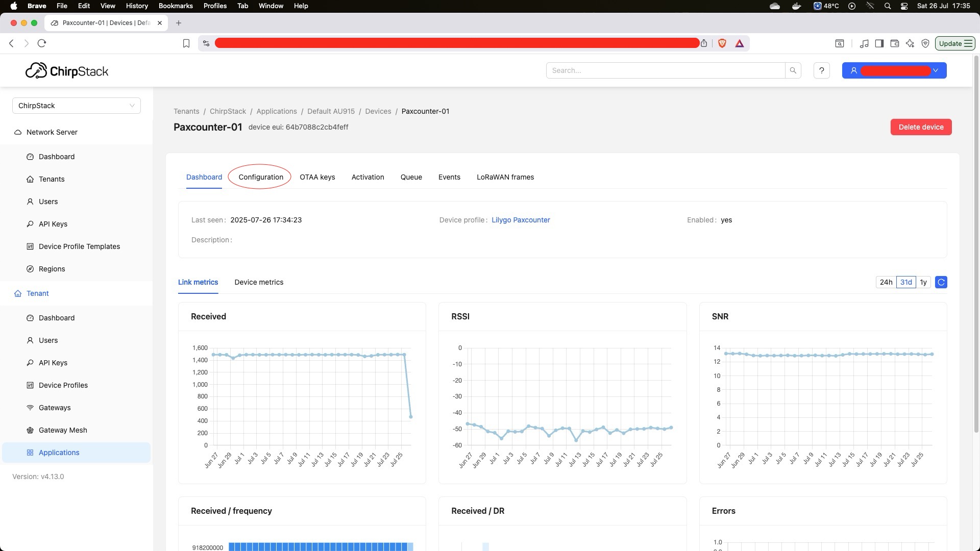The height and width of the screenshot is (551, 980).
Task: Open Gateway Mesh in the sidebar
Action: pyautogui.click(x=63, y=430)
